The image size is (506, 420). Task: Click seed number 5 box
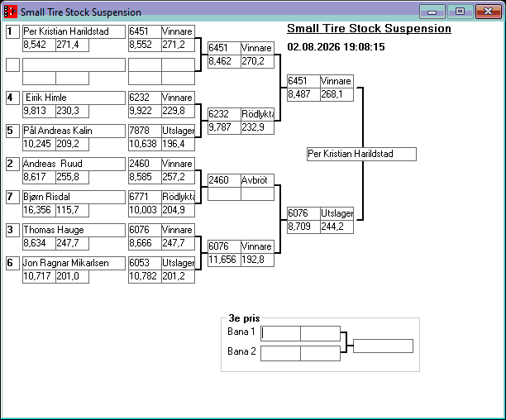[x=13, y=131]
